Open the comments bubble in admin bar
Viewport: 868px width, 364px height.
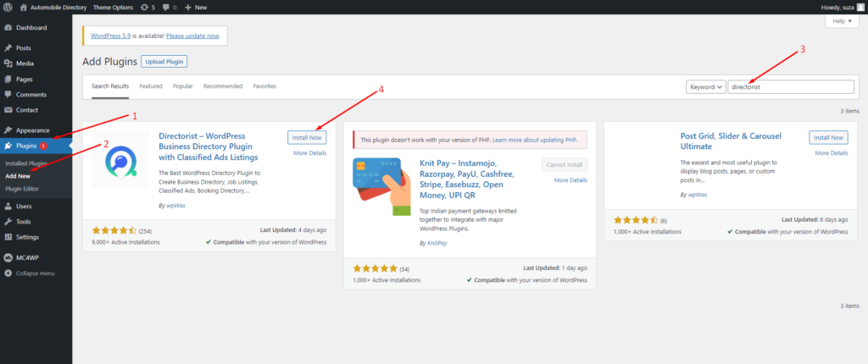[170, 7]
